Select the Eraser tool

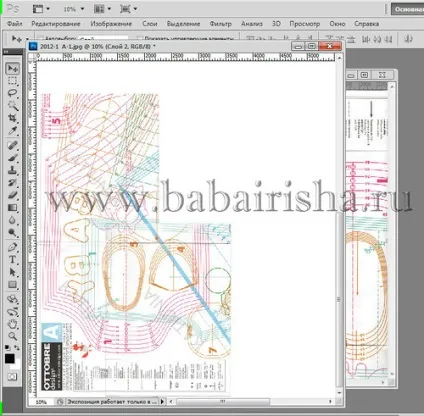13,195
